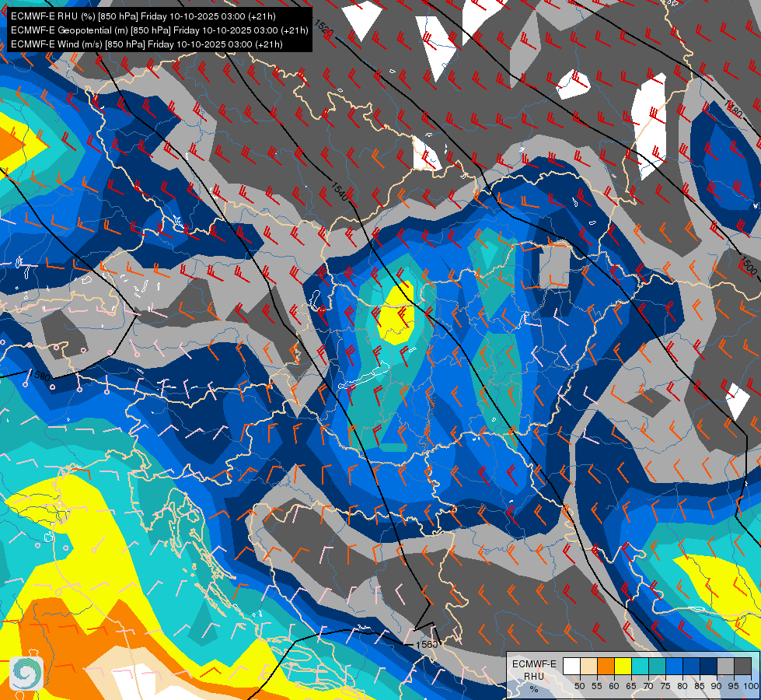The height and width of the screenshot is (700, 761).
Task: Pick the bright blue swatch in the legend
Action: [675, 666]
